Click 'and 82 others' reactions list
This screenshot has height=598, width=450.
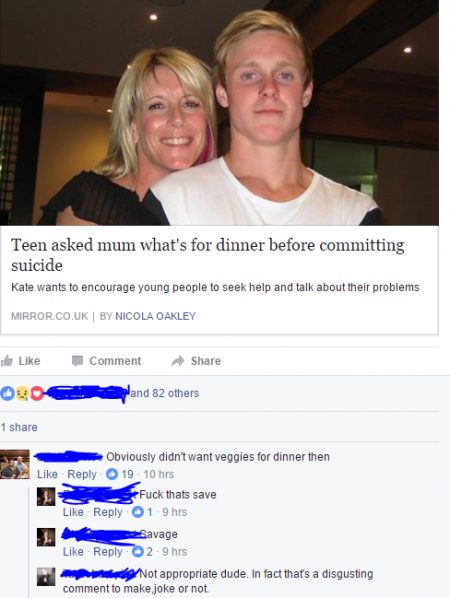(165, 393)
